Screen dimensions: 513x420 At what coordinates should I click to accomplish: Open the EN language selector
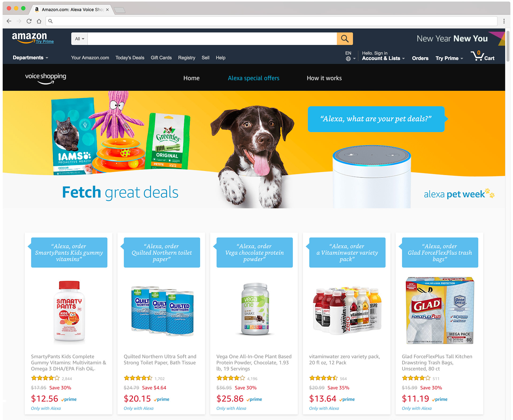350,56
